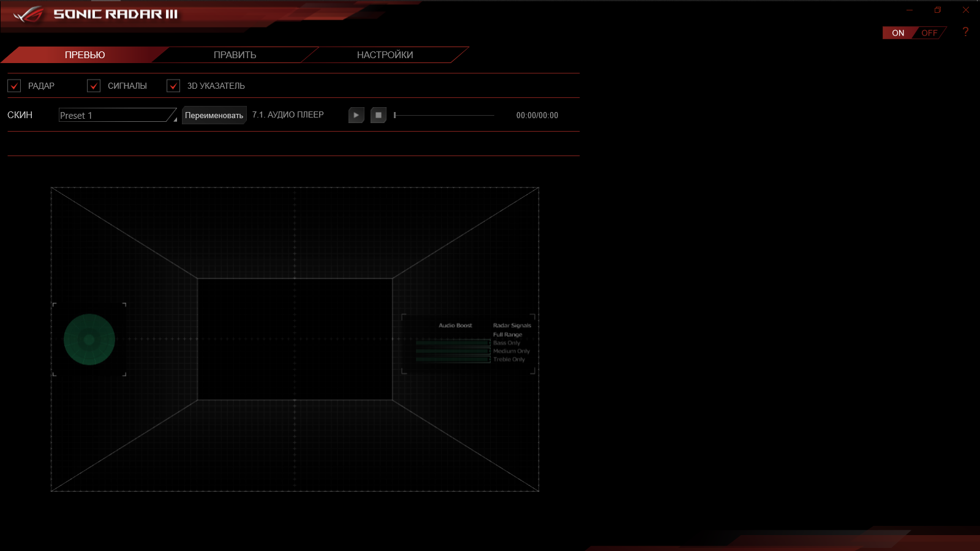980x551 pixels.
Task: Uncheck the РАДАР checkbox
Action: click(14, 86)
